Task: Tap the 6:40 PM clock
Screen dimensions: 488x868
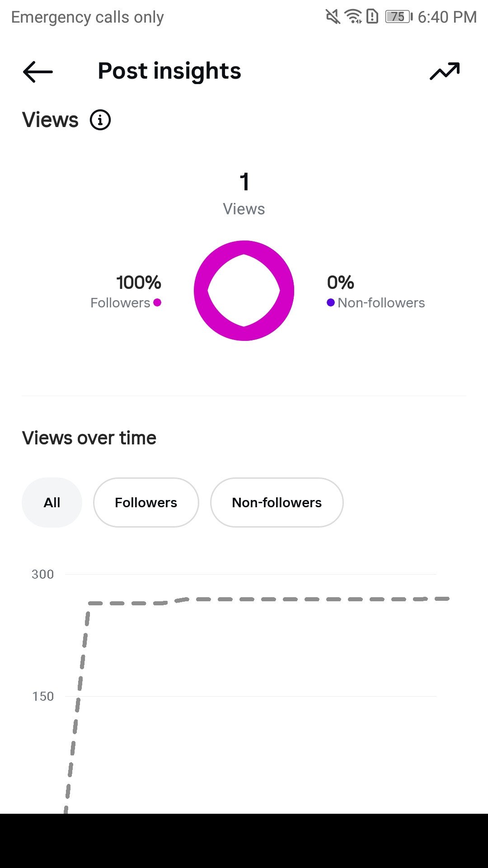Action: click(447, 17)
